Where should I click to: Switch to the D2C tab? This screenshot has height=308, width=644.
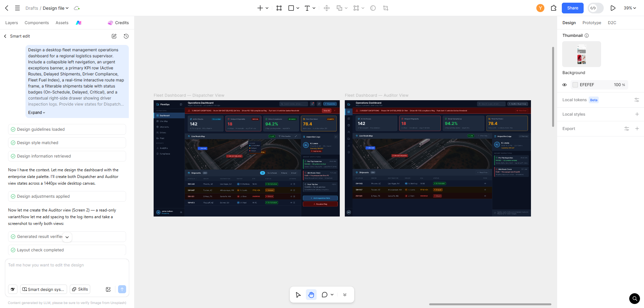click(612, 23)
